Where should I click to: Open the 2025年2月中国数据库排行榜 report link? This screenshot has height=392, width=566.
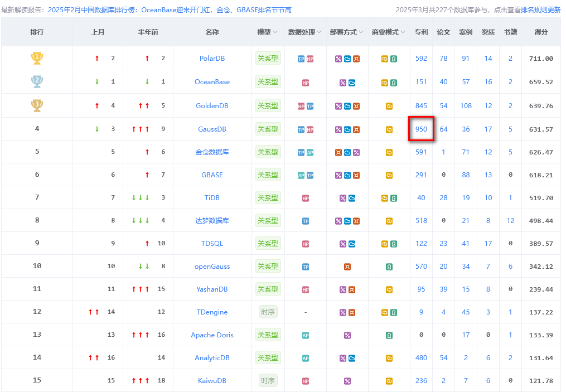pos(170,9)
